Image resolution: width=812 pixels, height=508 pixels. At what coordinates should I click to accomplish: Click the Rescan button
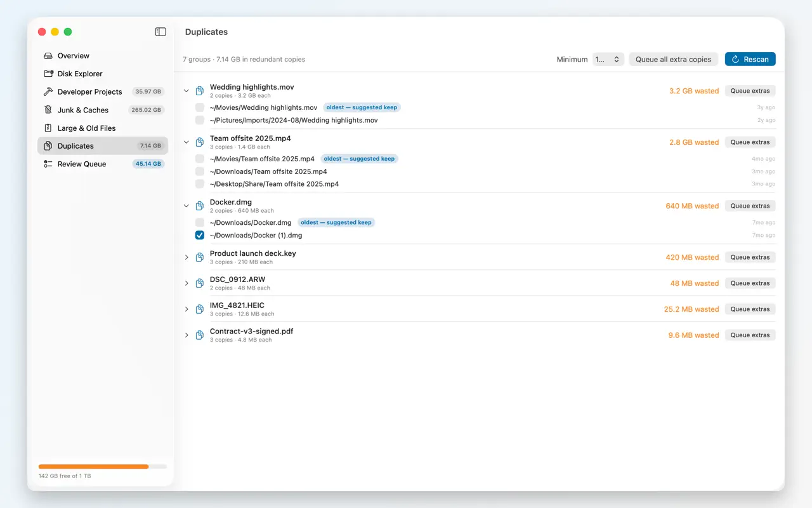click(750, 59)
